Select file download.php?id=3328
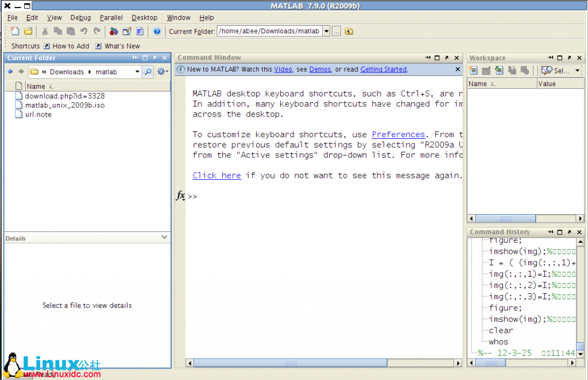 point(65,96)
